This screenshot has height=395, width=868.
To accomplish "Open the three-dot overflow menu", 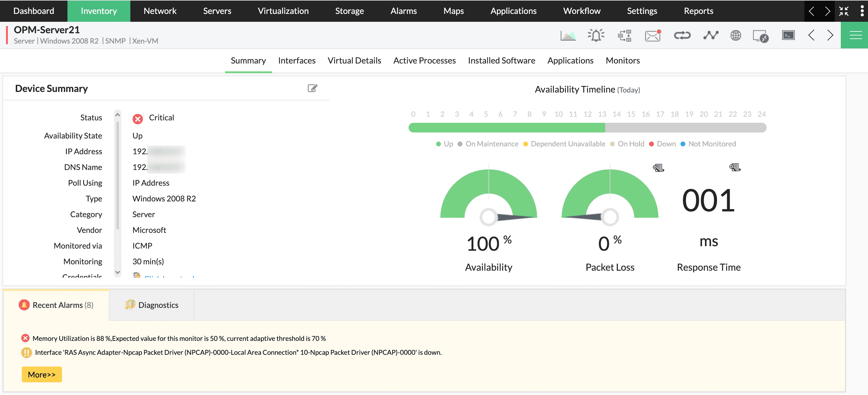I will [x=862, y=11].
